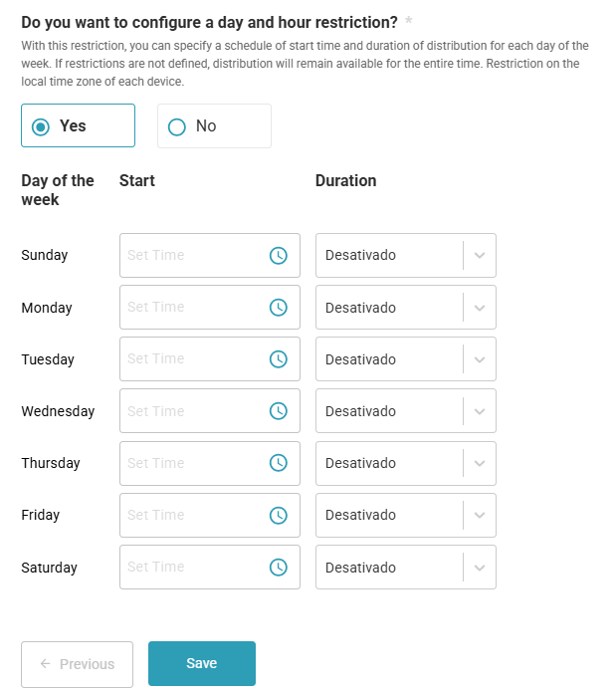Click the clock icon in Monday's start field

279,307
